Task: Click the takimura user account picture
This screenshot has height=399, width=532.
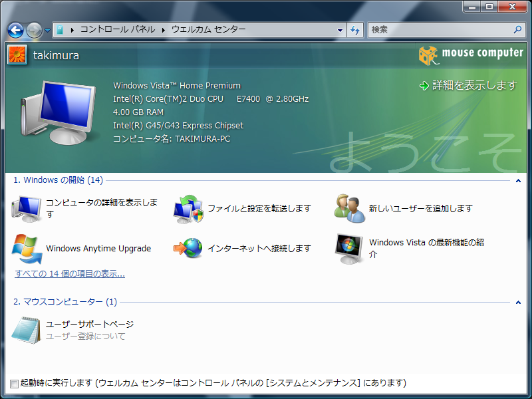Action: (x=17, y=55)
